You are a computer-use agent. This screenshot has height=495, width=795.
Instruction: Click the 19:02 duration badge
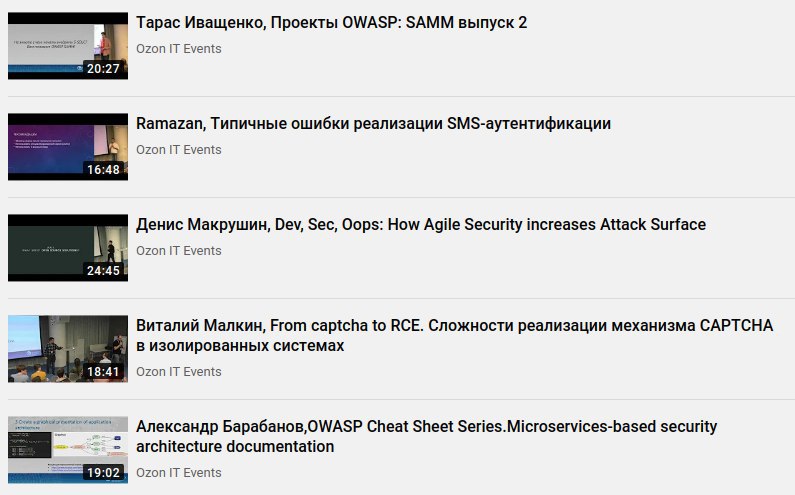click(x=103, y=473)
